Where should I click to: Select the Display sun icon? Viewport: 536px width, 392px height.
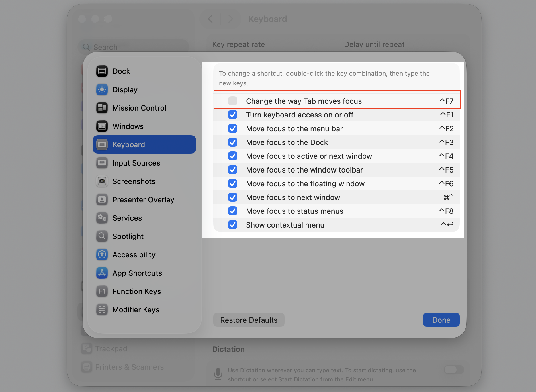(x=102, y=90)
